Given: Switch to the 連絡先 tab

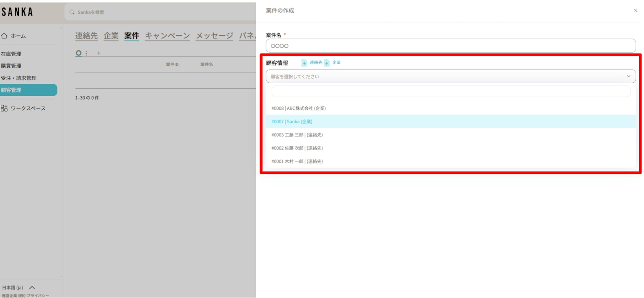Looking at the screenshot, I should (x=86, y=36).
